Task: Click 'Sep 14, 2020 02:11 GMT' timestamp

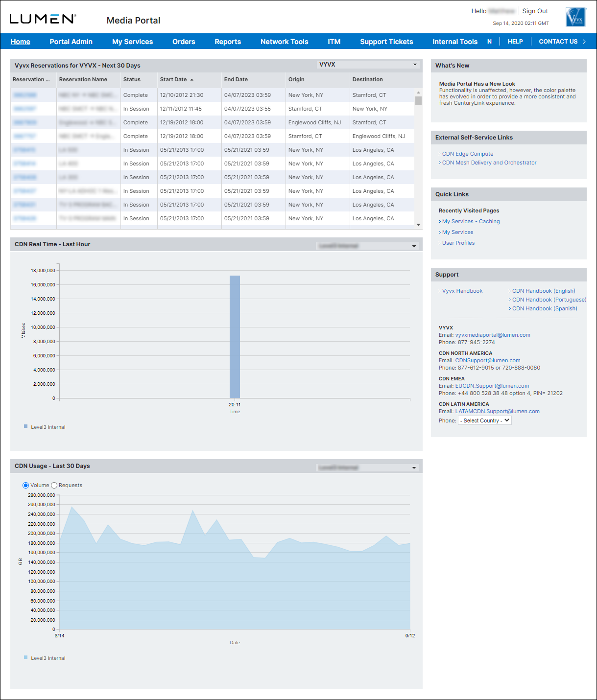Action: (x=521, y=23)
